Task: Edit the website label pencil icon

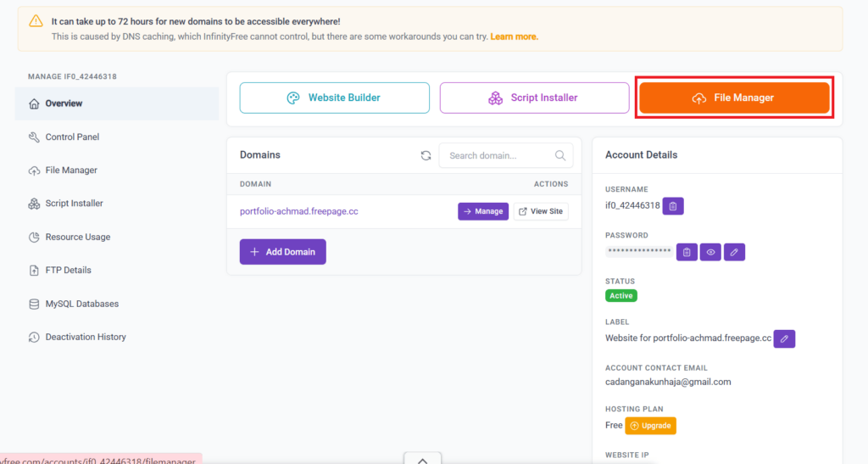Action: tap(784, 338)
